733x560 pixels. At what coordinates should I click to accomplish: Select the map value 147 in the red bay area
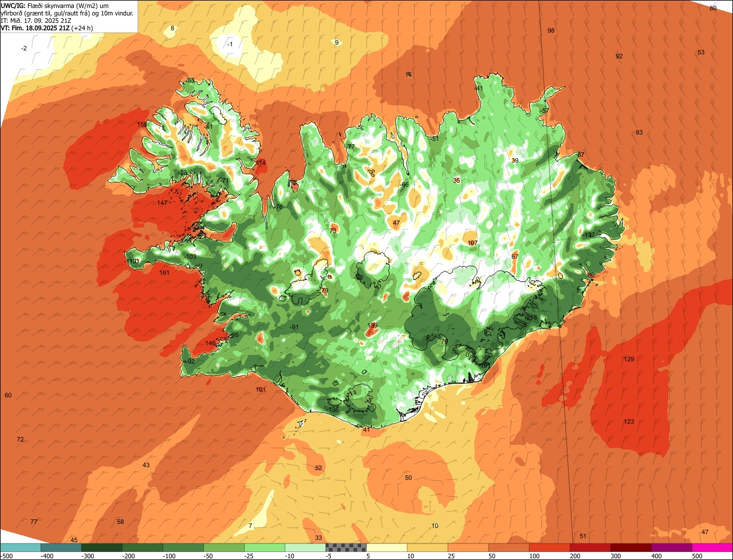(x=162, y=203)
